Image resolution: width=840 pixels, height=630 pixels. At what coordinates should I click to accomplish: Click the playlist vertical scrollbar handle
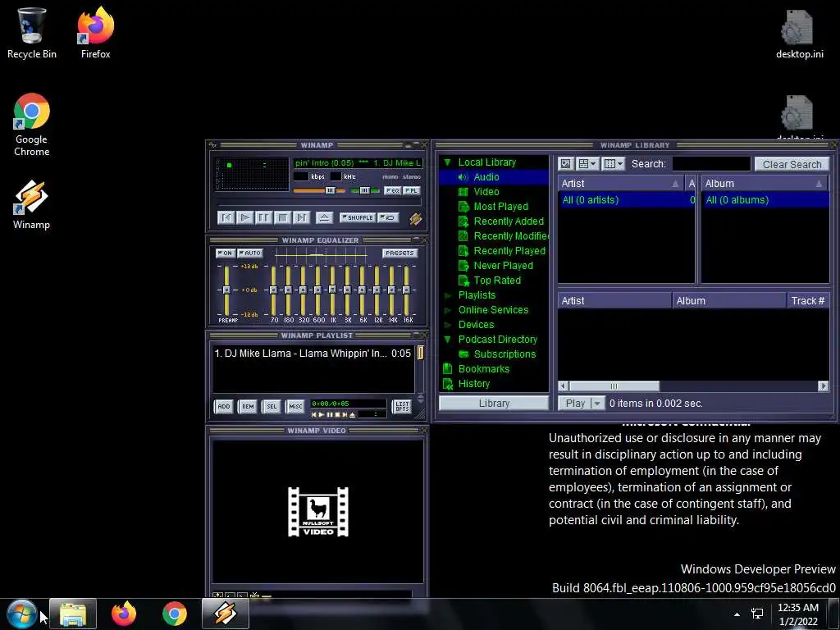pos(421,352)
